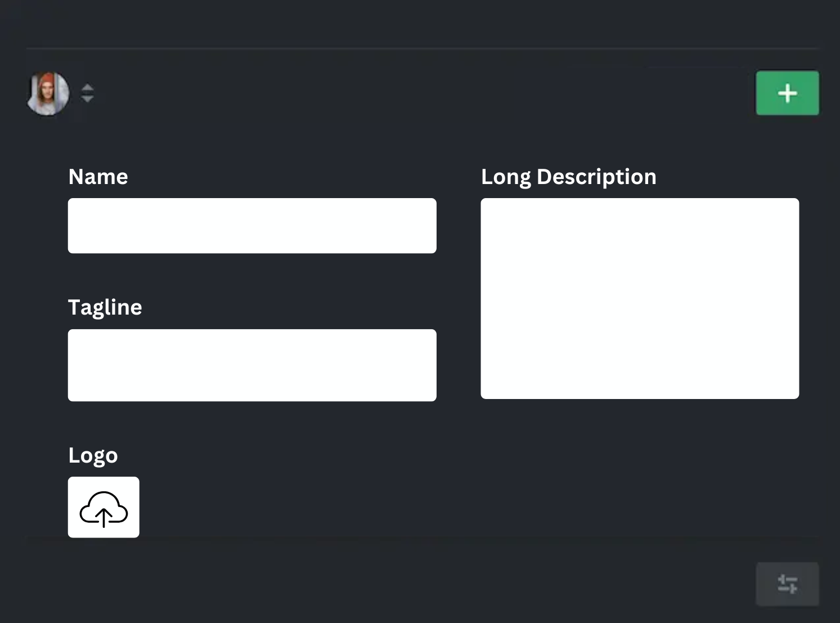Place cursor at start of Name field
The image size is (840, 623).
(76, 226)
